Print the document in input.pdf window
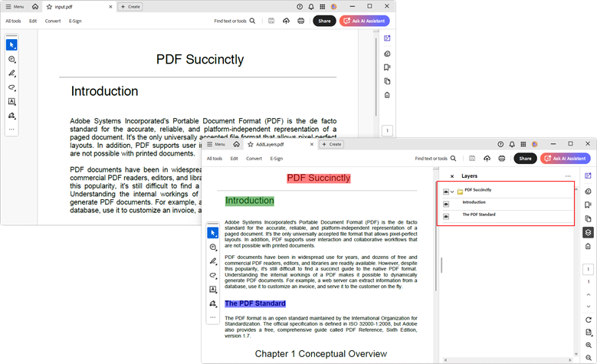Screen dimensions: 597x364 300,21
